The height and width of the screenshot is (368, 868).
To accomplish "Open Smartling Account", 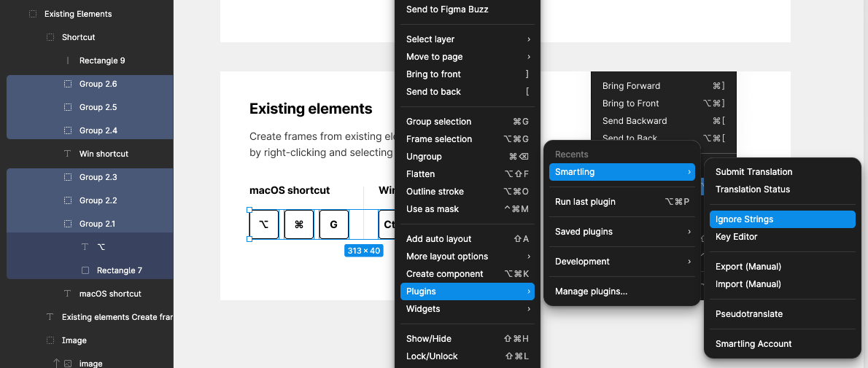I will point(782,344).
